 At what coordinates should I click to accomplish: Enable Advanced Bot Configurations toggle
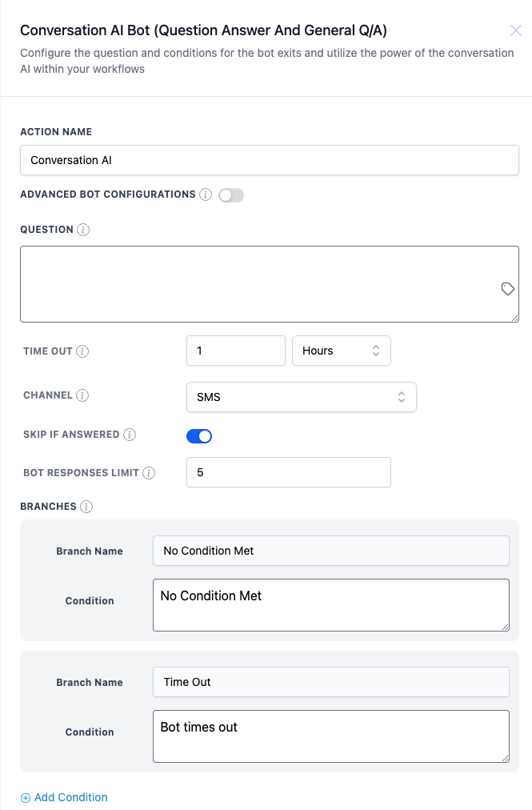tap(231, 195)
